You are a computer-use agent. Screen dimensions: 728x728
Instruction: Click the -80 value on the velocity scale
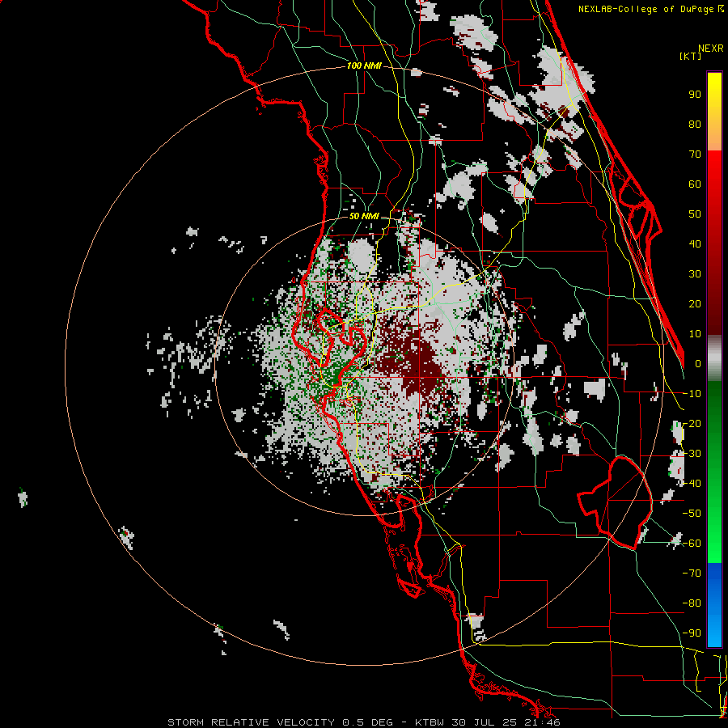[692, 603]
